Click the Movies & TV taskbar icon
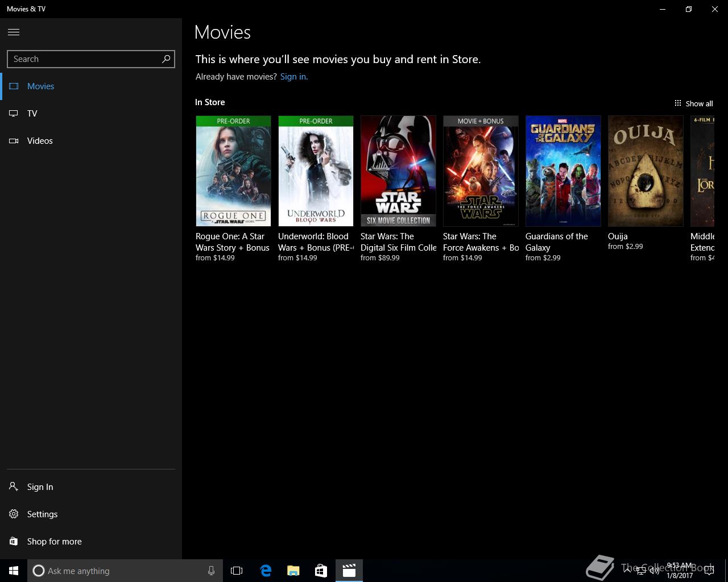 pyautogui.click(x=349, y=571)
